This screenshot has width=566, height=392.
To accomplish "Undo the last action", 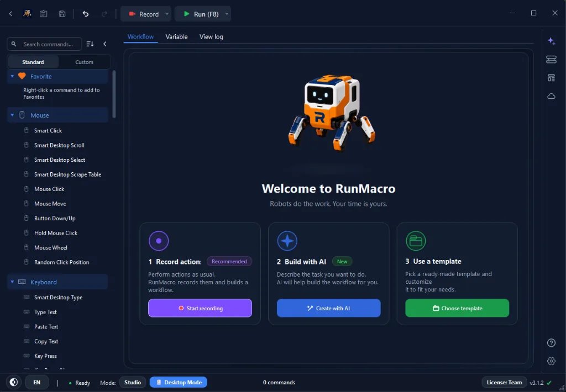I will pyautogui.click(x=86, y=14).
